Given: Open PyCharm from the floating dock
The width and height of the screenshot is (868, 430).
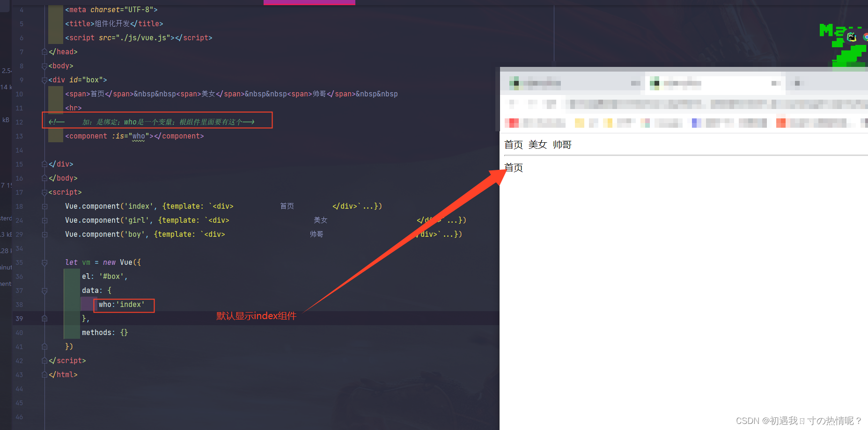Looking at the screenshot, I should [x=851, y=36].
